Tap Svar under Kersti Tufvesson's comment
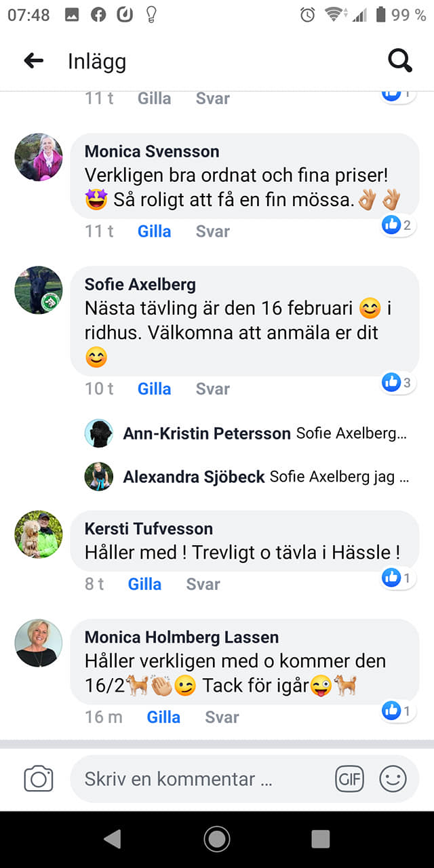The width and height of the screenshot is (434, 868). (203, 584)
